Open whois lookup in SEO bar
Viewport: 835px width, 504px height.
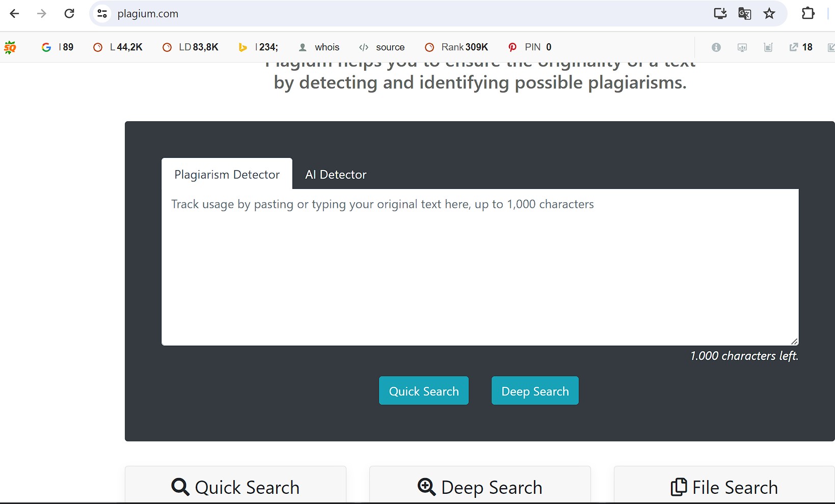[319, 47]
